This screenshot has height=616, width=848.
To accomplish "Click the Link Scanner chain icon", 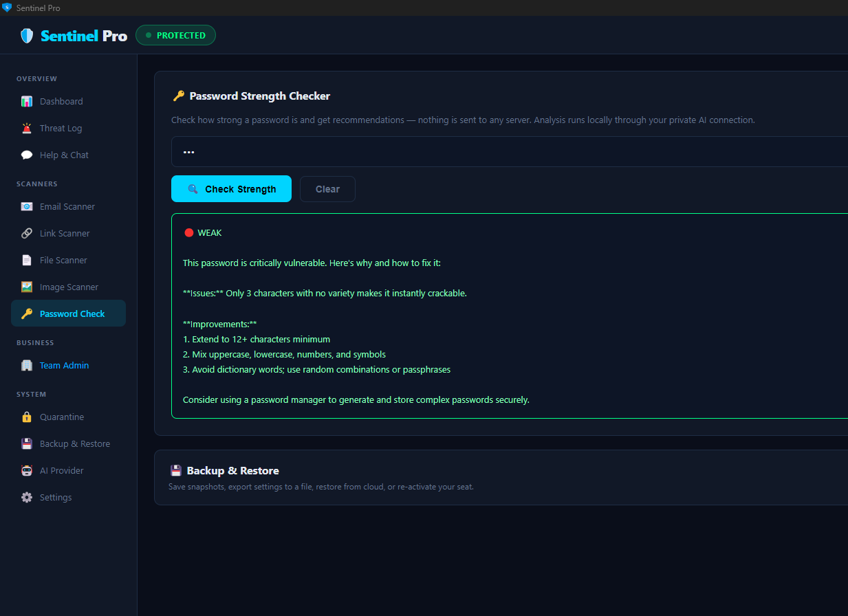I will click(27, 233).
